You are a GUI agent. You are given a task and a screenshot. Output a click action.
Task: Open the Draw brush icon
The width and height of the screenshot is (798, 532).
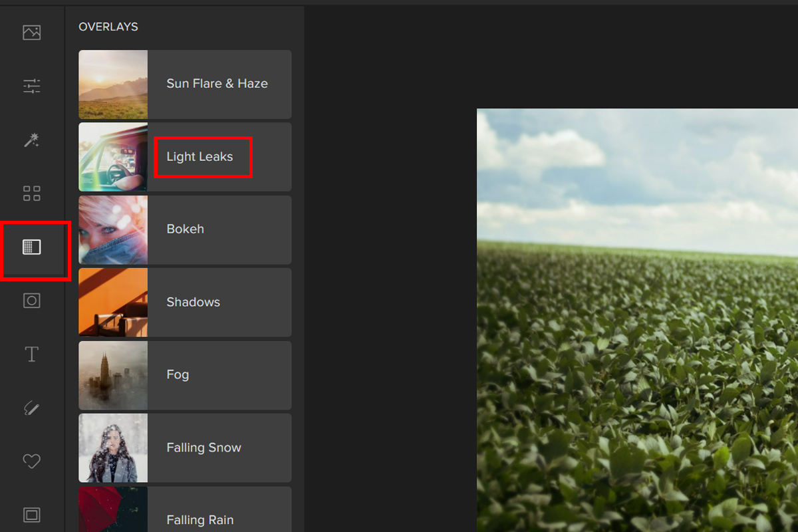click(x=32, y=408)
